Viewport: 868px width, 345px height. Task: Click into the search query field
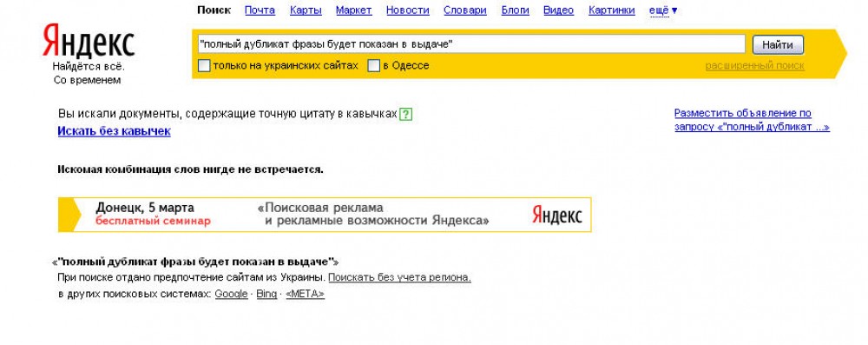pyautogui.click(x=471, y=43)
